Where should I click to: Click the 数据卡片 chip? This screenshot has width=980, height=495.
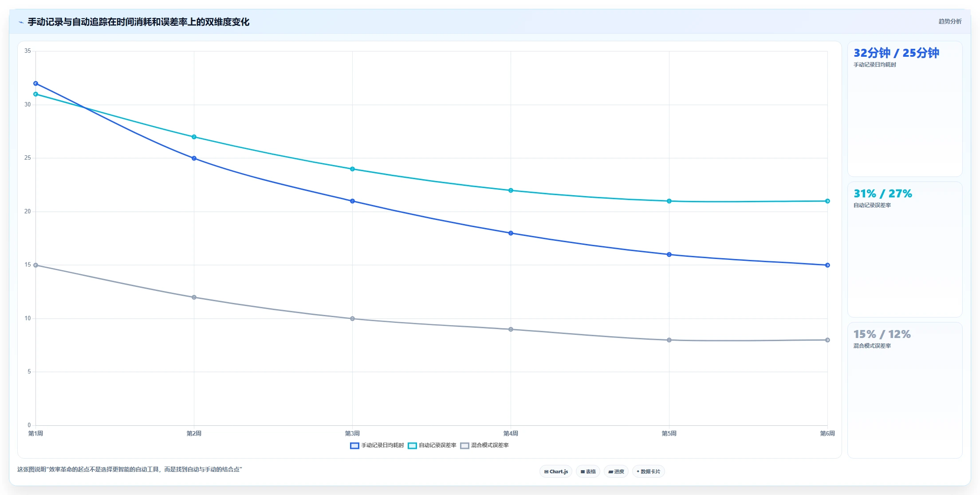coord(648,471)
